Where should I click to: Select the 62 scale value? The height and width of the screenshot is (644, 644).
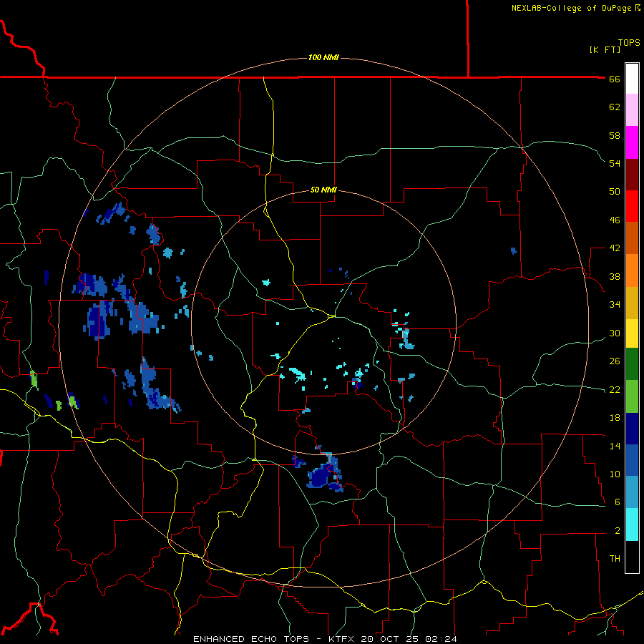pyautogui.click(x=615, y=107)
